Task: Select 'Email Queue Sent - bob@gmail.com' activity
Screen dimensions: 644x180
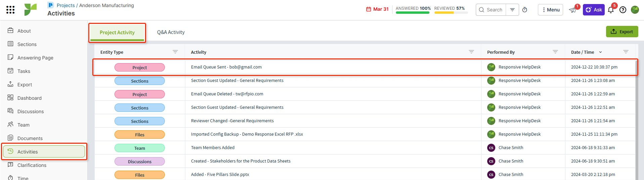Action: (226, 67)
